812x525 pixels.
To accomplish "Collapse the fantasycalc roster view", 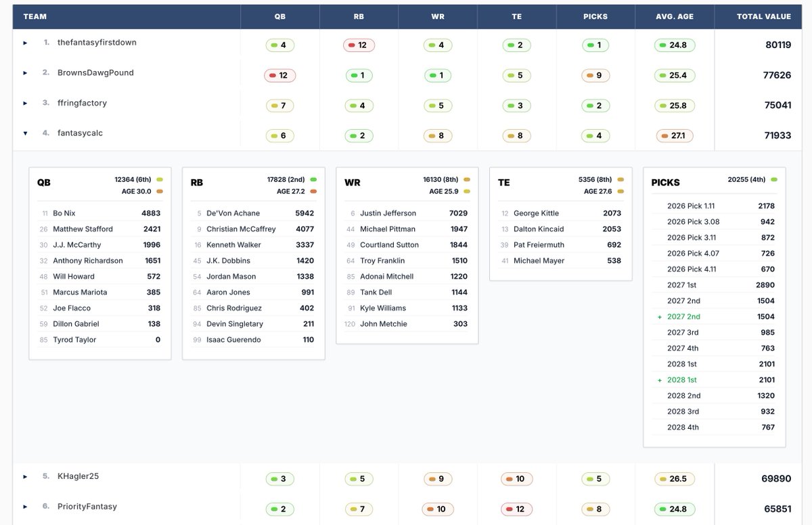I will pos(25,133).
